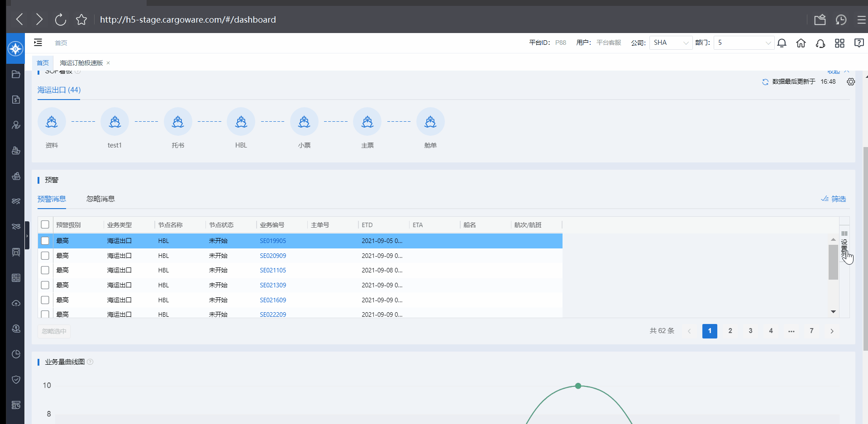Refresh data with the update icon
This screenshot has height=424, width=868.
pyautogui.click(x=765, y=82)
